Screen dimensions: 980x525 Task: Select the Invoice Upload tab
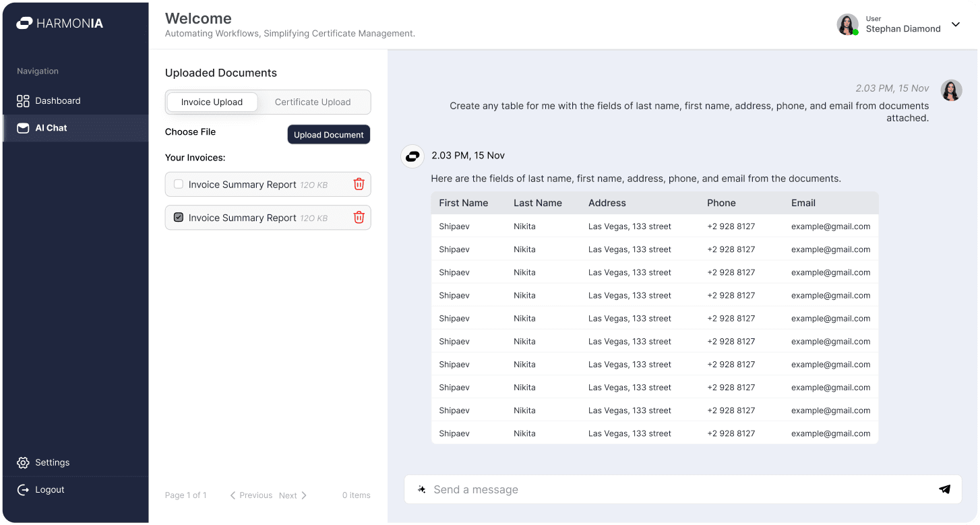click(x=212, y=102)
